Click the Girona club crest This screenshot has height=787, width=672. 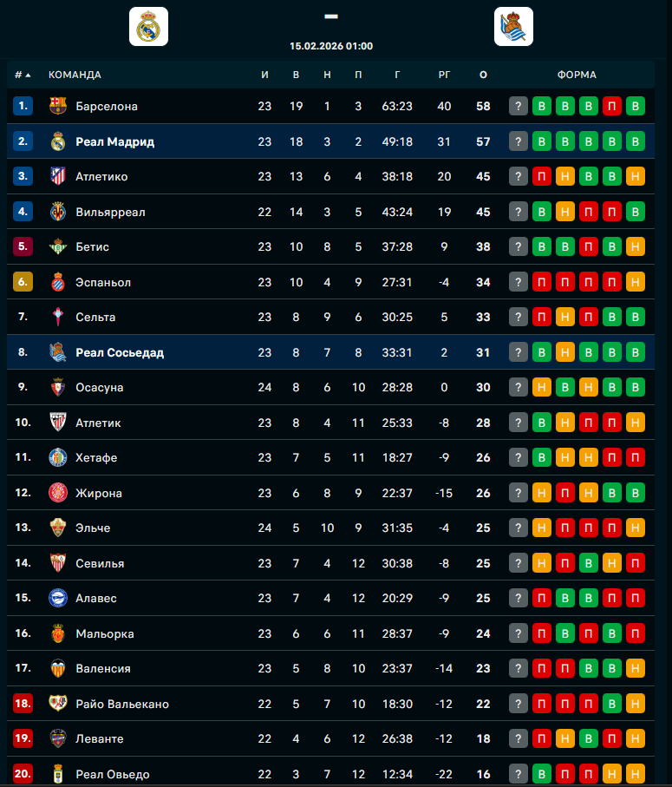click(x=58, y=493)
